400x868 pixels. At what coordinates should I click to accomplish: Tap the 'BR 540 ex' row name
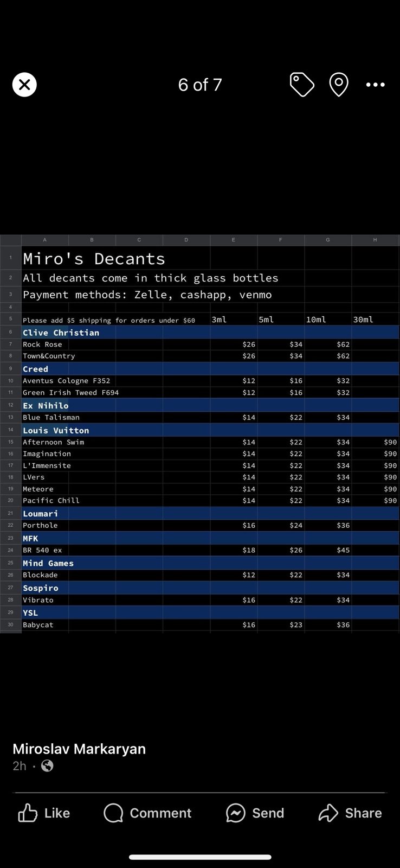tap(42, 550)
